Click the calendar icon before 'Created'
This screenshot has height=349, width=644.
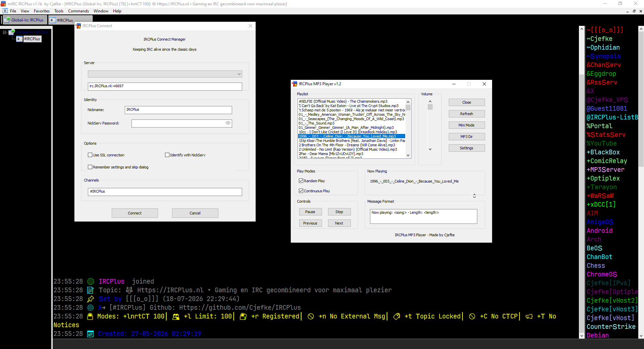[91, 334]
